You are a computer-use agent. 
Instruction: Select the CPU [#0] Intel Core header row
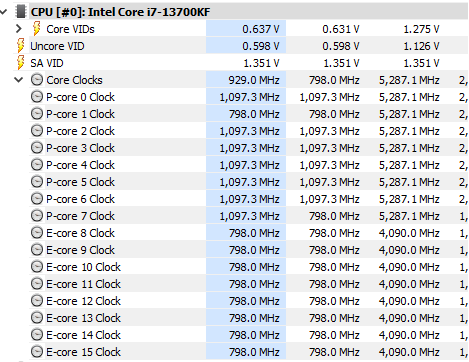241,12
